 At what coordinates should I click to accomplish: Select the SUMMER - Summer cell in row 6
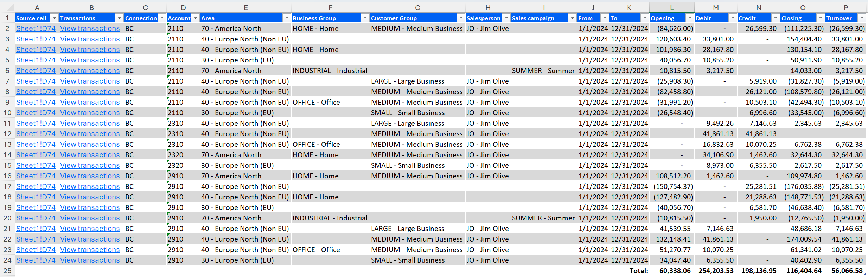tap(543, 71)
